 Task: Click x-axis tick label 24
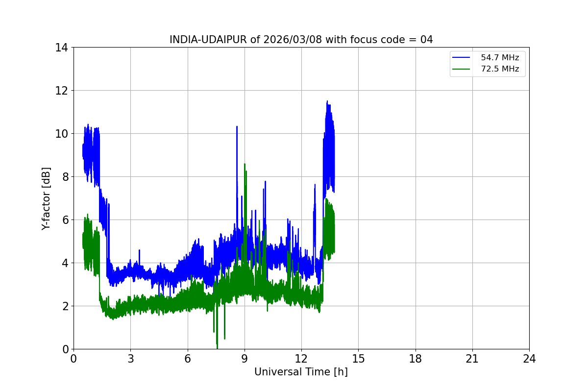[529, 359]
